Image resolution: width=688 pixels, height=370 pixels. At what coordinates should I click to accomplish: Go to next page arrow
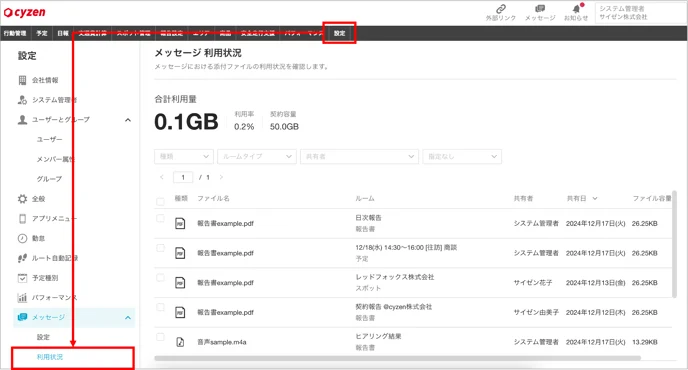tap(221, 177)
